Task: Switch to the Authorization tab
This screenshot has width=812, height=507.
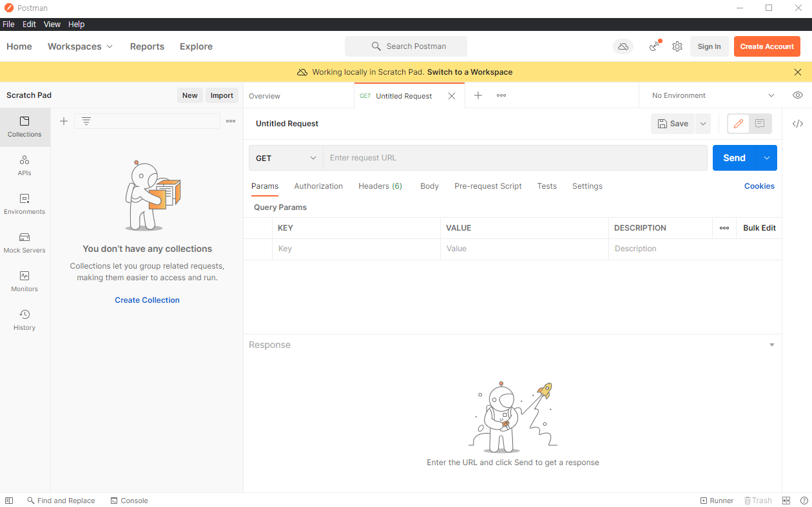Action: coord(318,186)
